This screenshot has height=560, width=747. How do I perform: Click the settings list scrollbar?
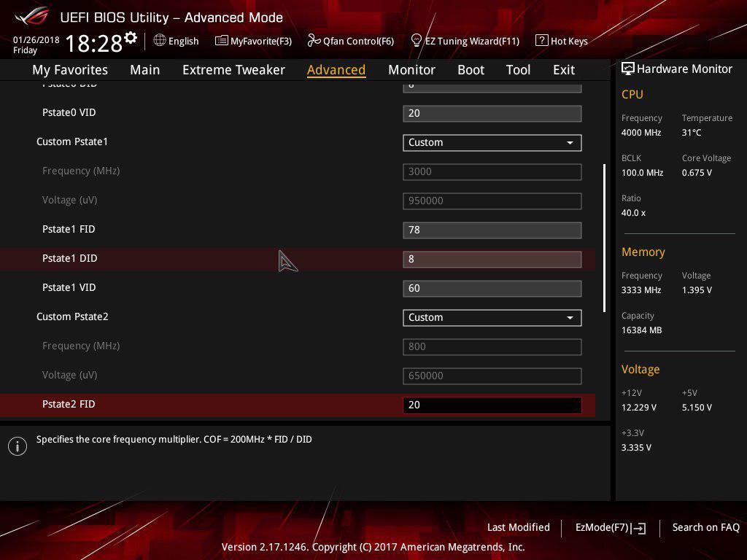point(604,238)
